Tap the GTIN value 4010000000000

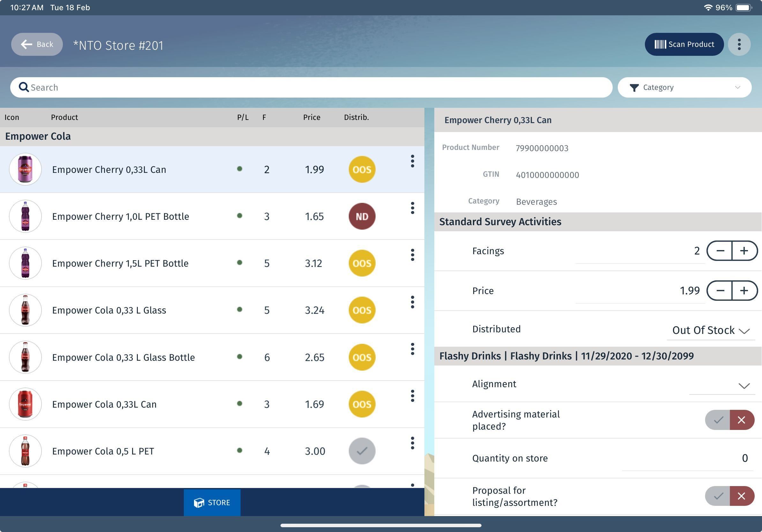tap(547, 175)
